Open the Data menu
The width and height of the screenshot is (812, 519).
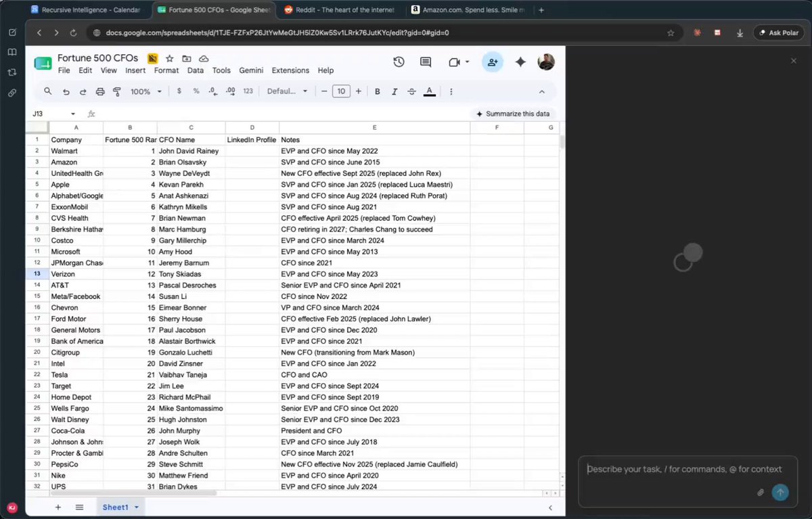[196, 70]
